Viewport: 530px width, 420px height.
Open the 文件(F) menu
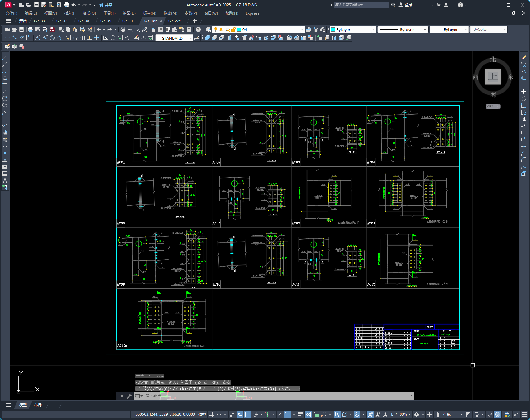pos(11,13)
